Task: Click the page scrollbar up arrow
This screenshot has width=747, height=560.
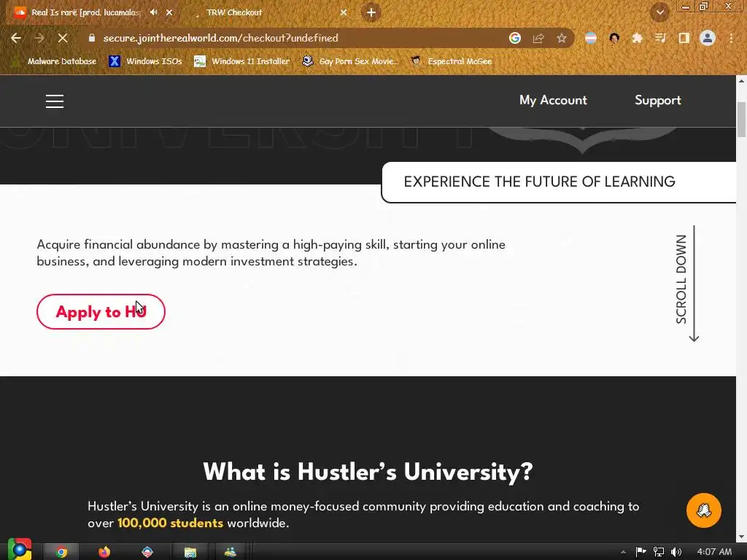Action: [x=741, y=81]
